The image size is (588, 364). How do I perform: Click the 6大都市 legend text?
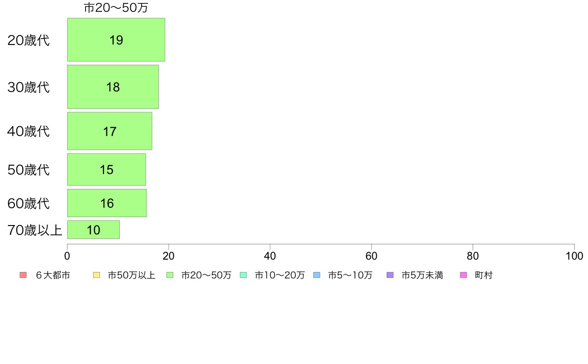(53, 275)
